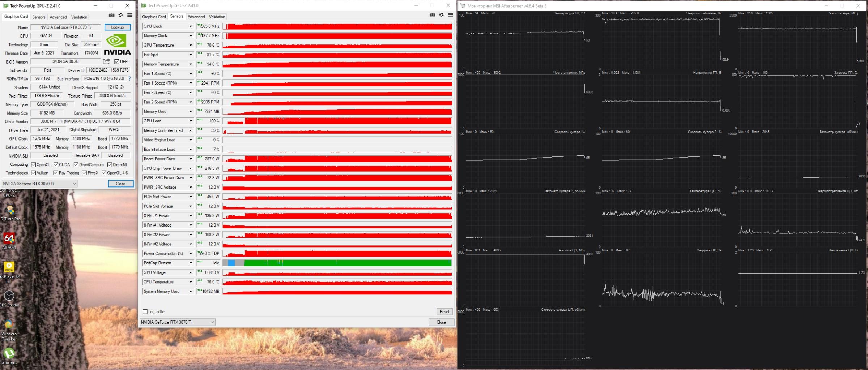868x370 pixels.
Task: Click the MSI Afterburner monitoring window title icon
Action: [463, 6]
